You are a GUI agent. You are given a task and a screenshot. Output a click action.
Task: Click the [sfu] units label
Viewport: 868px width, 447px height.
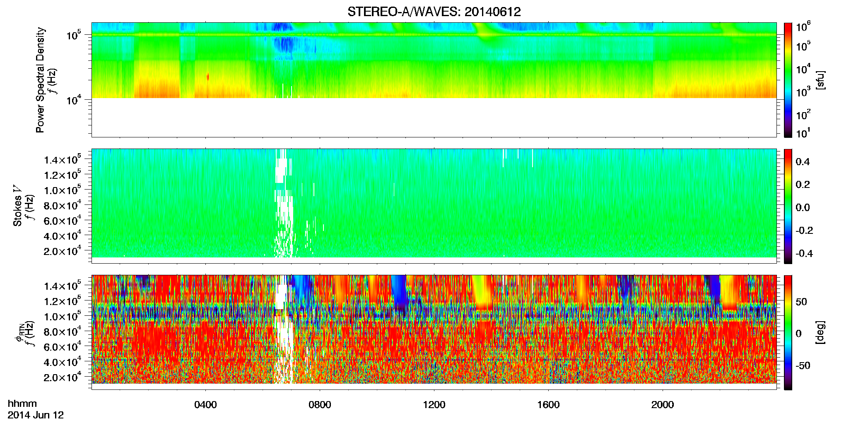[820, 80]
